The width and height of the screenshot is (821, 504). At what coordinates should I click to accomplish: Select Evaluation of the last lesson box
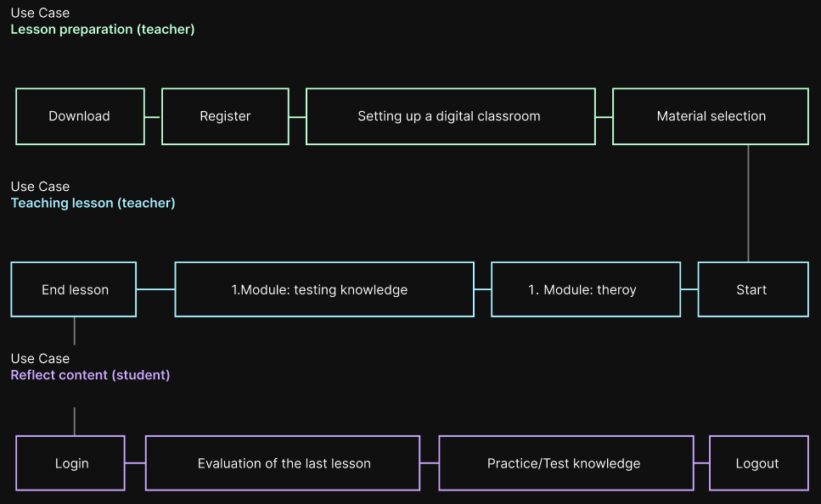(283, 463)
